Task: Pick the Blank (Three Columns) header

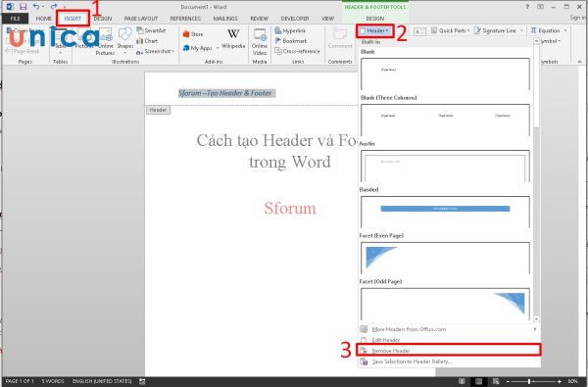Action: click(445, 120)
